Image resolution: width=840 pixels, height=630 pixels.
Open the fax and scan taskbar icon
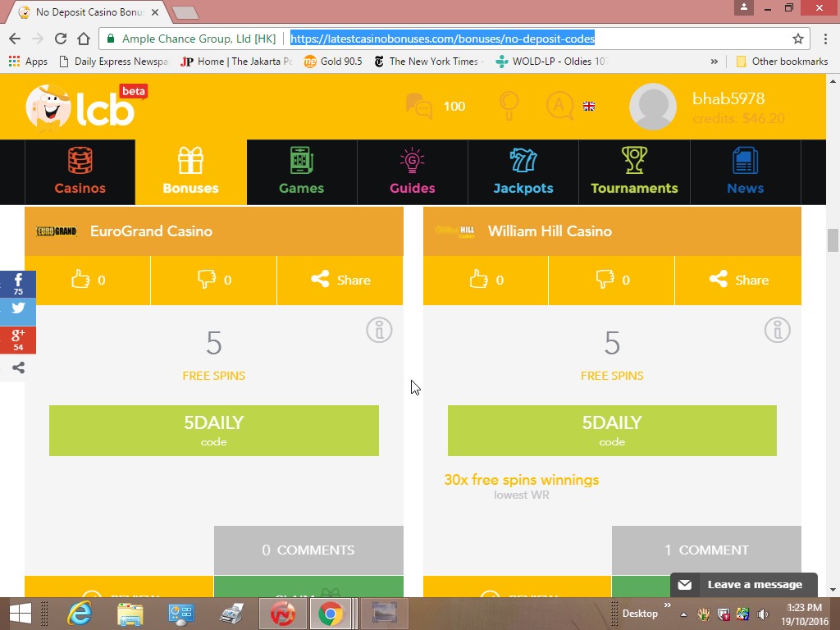click(x=232, y=614)
